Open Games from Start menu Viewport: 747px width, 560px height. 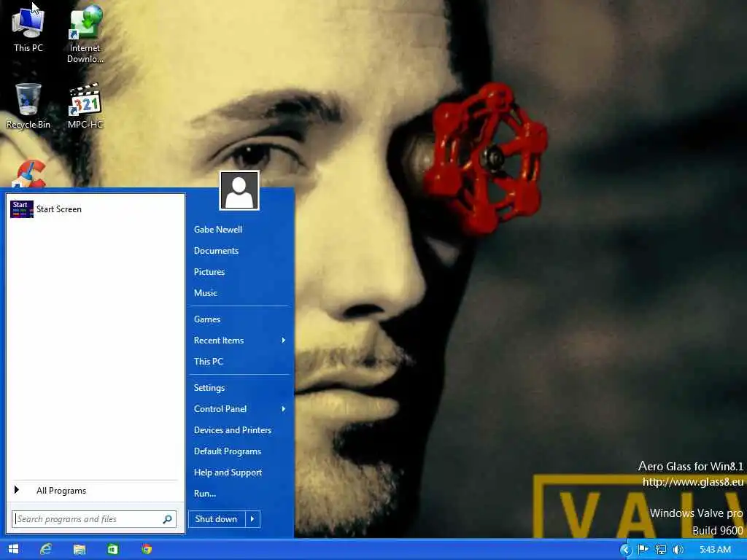tap(206, 319)
